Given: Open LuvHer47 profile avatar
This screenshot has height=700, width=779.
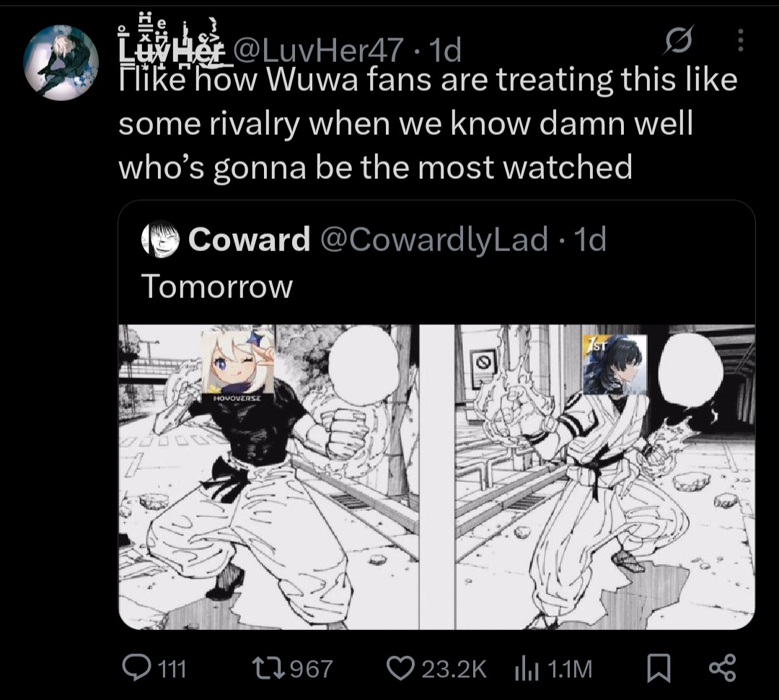Looking at the screenshot, I should 61,63.
